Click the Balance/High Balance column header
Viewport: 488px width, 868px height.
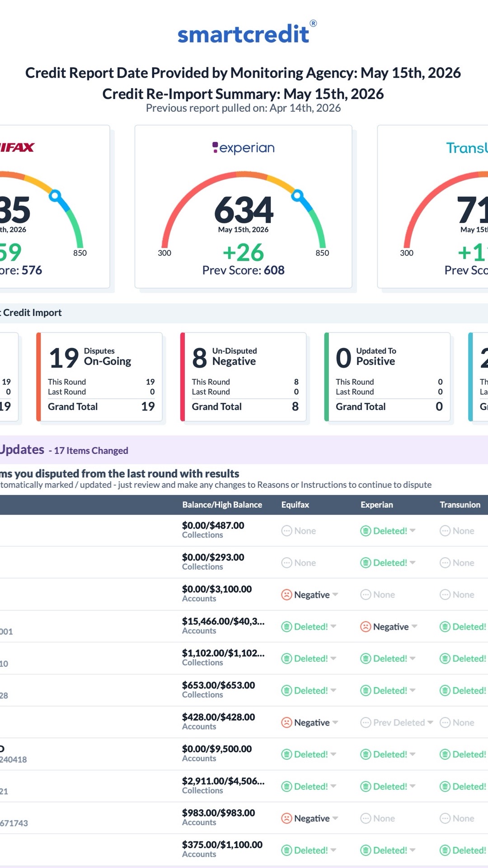[x=222, y=505]
